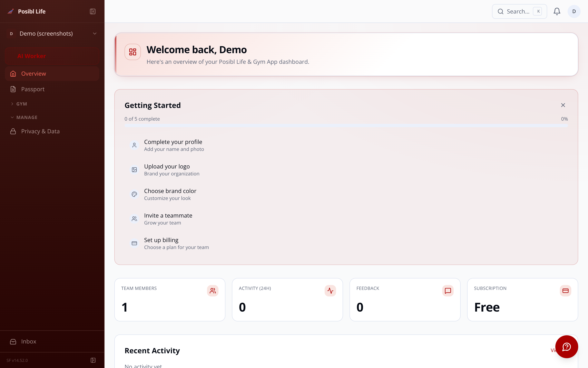Click Invite a teammate step
The image size is (588, 368).
pyautogui.click(x=346, y=219)
